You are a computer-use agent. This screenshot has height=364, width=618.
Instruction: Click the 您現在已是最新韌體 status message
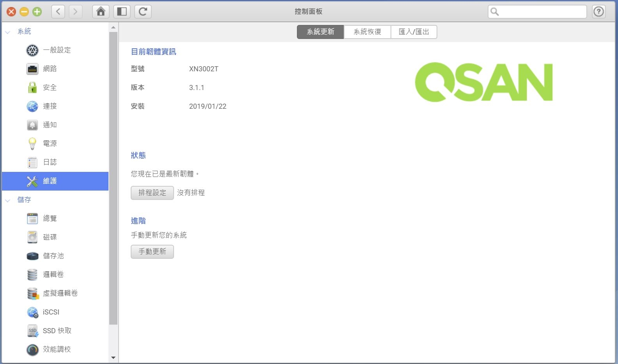tap(165, 174)
